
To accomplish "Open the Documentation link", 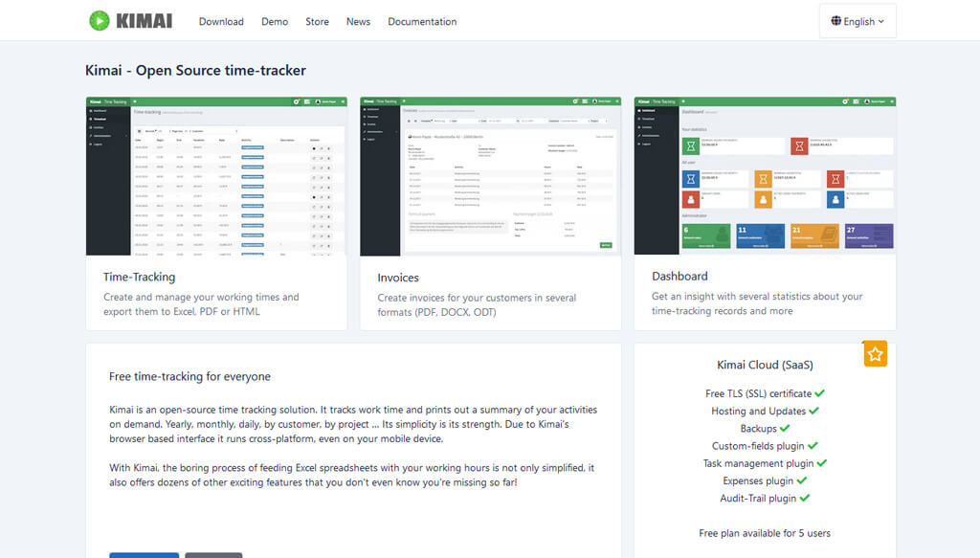I will click(422, 21).
